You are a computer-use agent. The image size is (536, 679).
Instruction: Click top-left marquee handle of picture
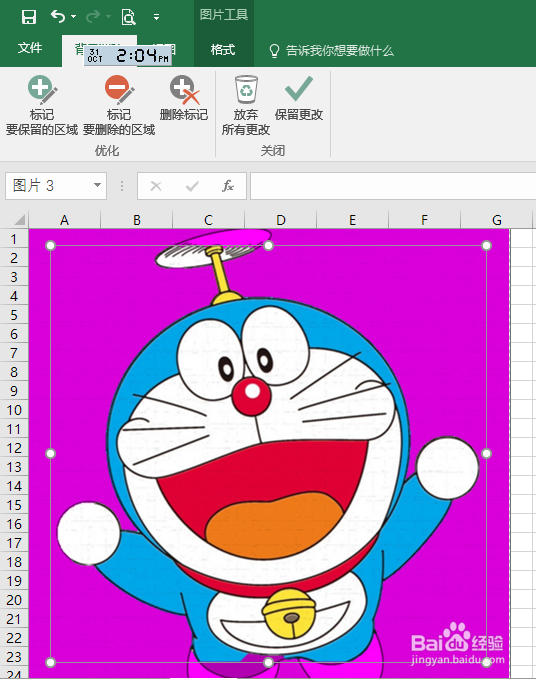(x=50, y=246)
